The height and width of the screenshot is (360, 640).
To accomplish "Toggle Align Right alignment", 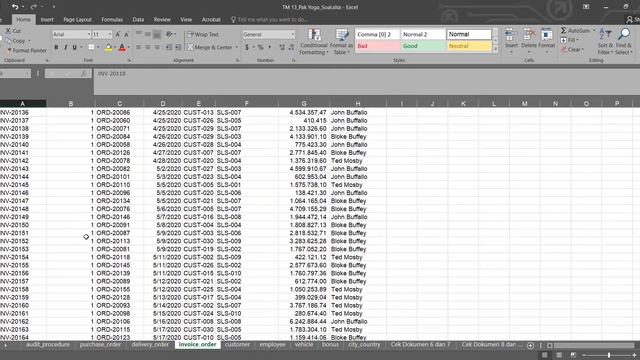I will (157, 47).
